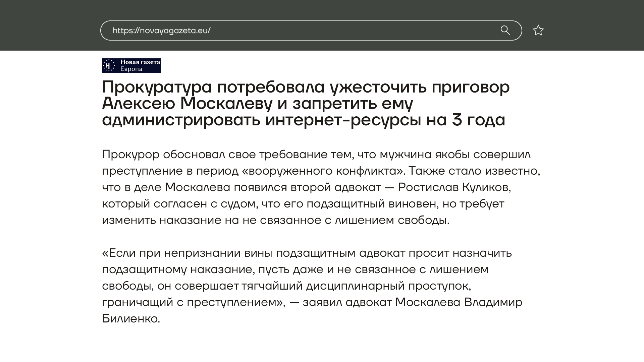The image size is (644, 362).
Task: Click the name Ростислав Куликов
Action: click(454, 187)
